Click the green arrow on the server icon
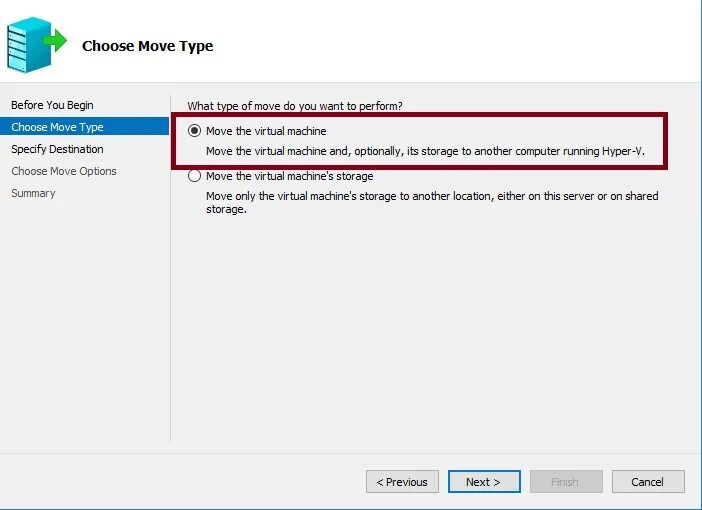Screen dimensions: 702x510 click(x=55, y=41)
